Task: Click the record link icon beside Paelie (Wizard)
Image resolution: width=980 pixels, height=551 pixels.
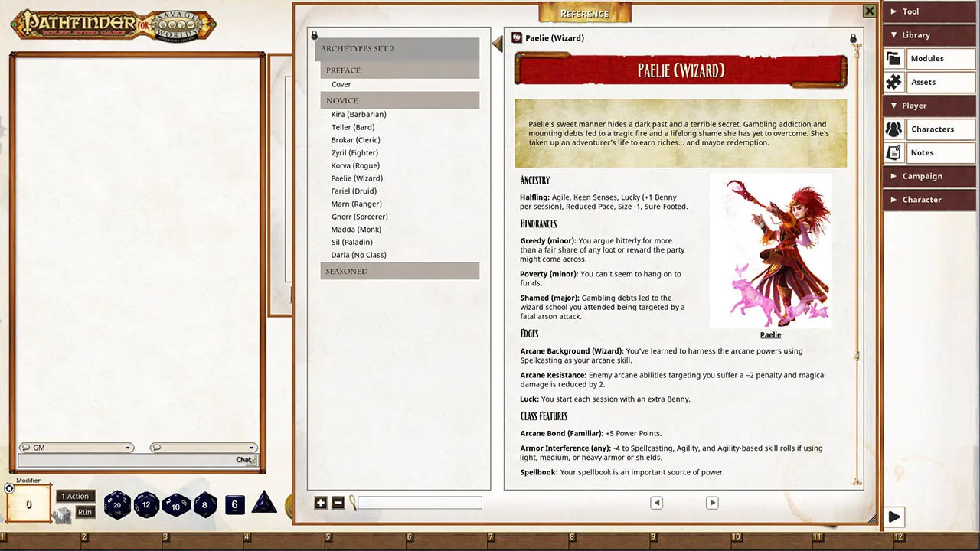Action: (x=517, y=37)
